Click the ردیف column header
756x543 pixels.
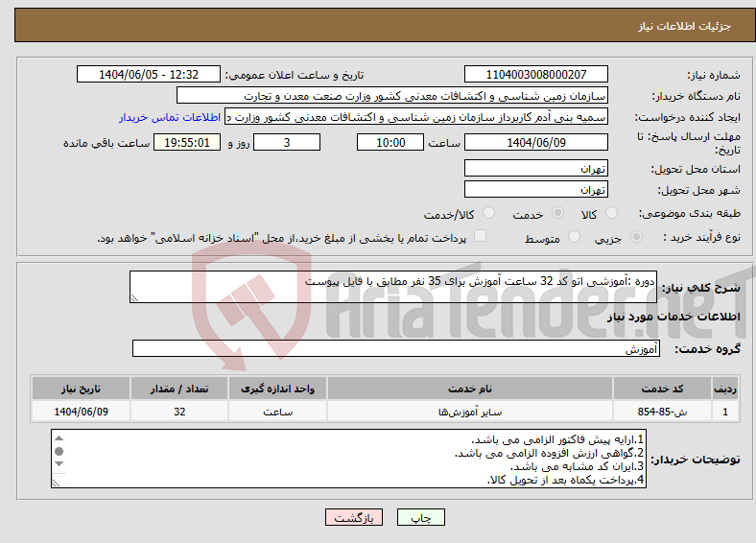725,389
